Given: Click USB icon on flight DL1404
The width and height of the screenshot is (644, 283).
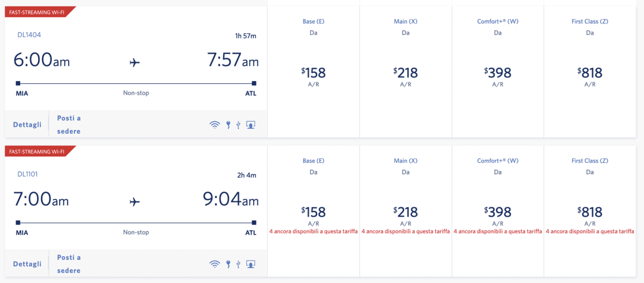Looking at the screenshot, I should click(x=238, y=125).
